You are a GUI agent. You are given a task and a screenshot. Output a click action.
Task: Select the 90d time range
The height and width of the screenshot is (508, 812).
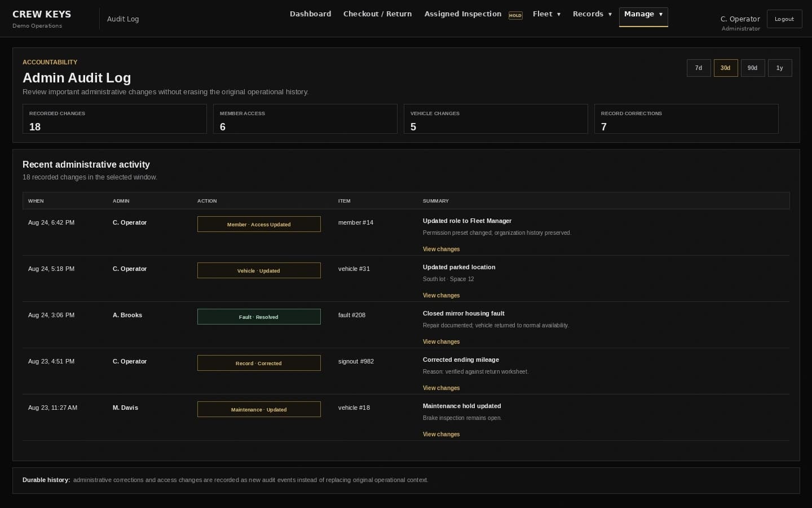(x=753, y=68)
